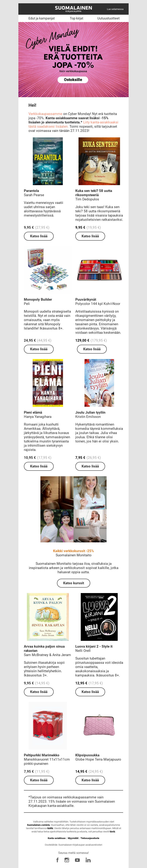Open the Top kirjat menu item
Viewport: 147px width, 868px height.
point(77,18)
